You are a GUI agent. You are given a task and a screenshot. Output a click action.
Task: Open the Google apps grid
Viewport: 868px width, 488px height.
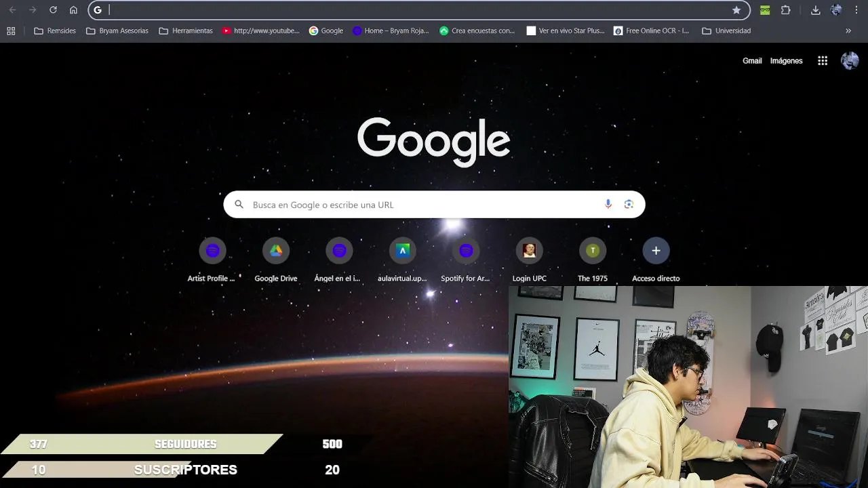[823, 61]
